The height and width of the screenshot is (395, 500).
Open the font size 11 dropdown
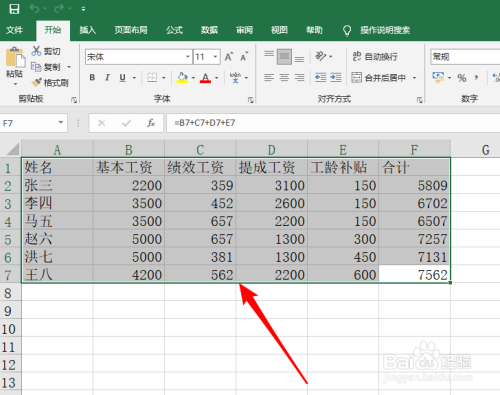tap(215, 57)
